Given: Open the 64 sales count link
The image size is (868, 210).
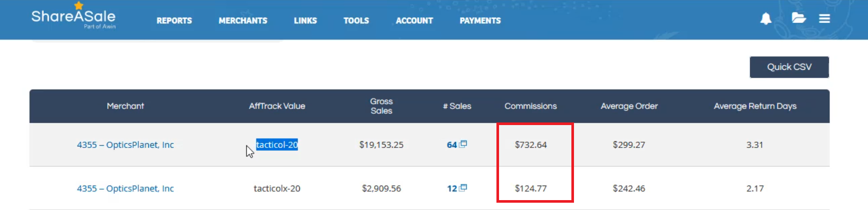Looking at the screenshot, I should 452,145.
